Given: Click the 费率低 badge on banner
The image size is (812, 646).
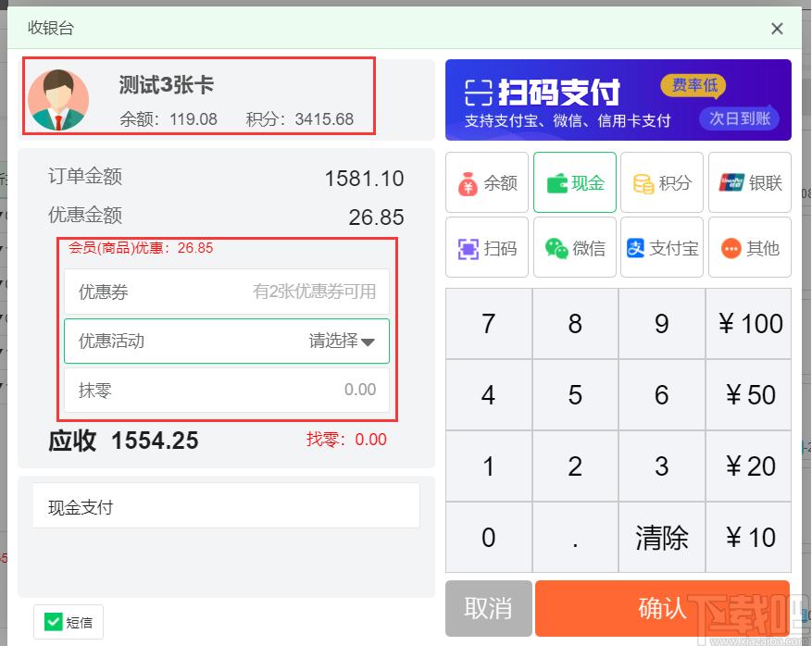Looking at the screenshot, I should point(693,84).
